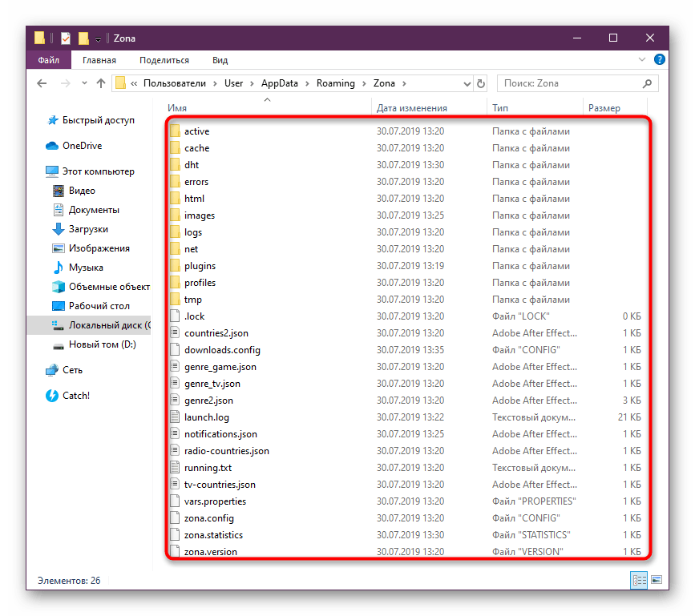Expand or collapse the ribbon chevron

click(644, 60)
